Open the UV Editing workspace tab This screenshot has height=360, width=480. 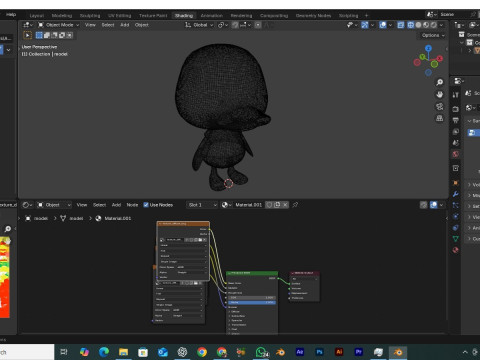click(119, 15)
